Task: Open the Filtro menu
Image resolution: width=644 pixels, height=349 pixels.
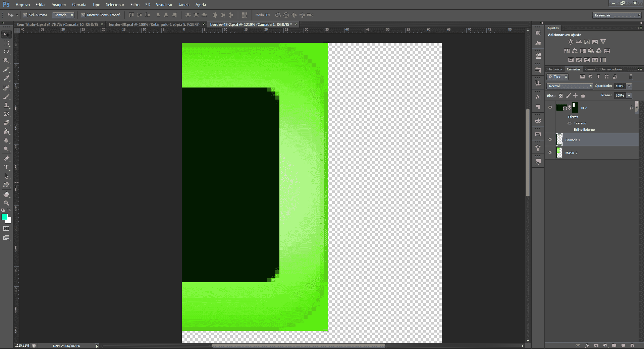Action: click(x=135, y=5)
